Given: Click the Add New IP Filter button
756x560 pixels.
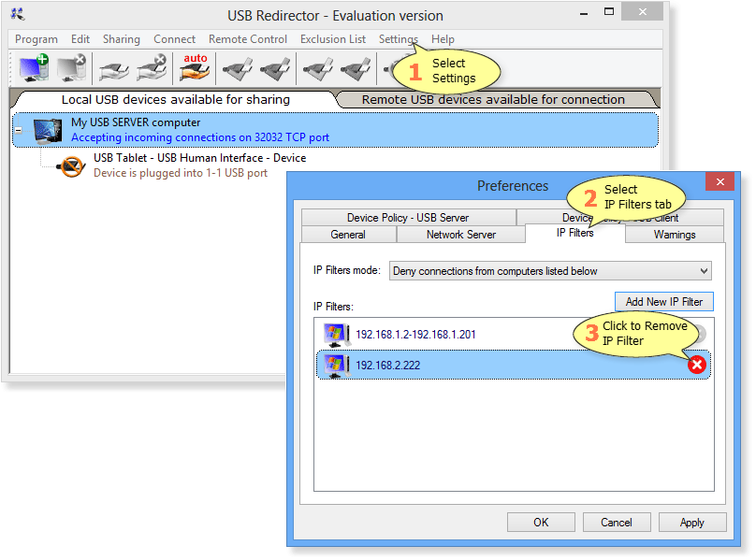Looking at the screenshot, I should click(664, 301).
